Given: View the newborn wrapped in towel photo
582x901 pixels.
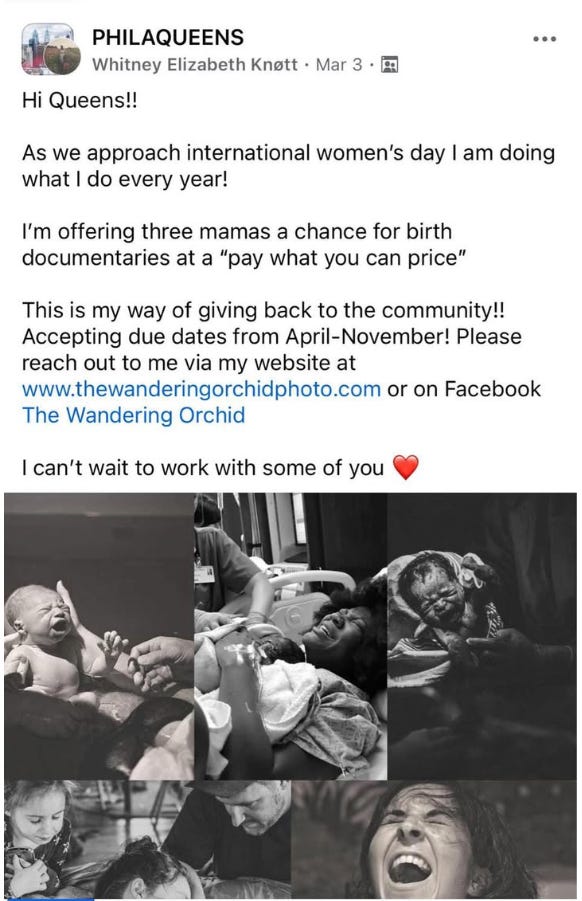Looking at the screenshot, I should point(482,636).
